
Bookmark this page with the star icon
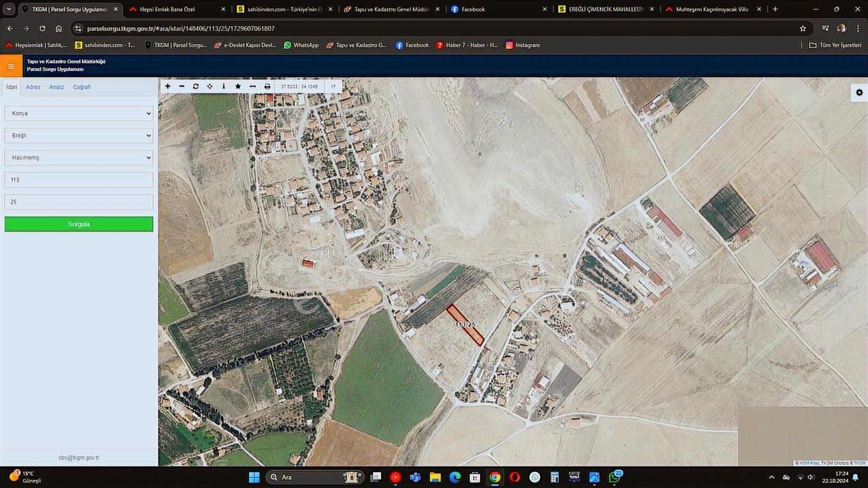pyautogui.click(x=803, y=28)
